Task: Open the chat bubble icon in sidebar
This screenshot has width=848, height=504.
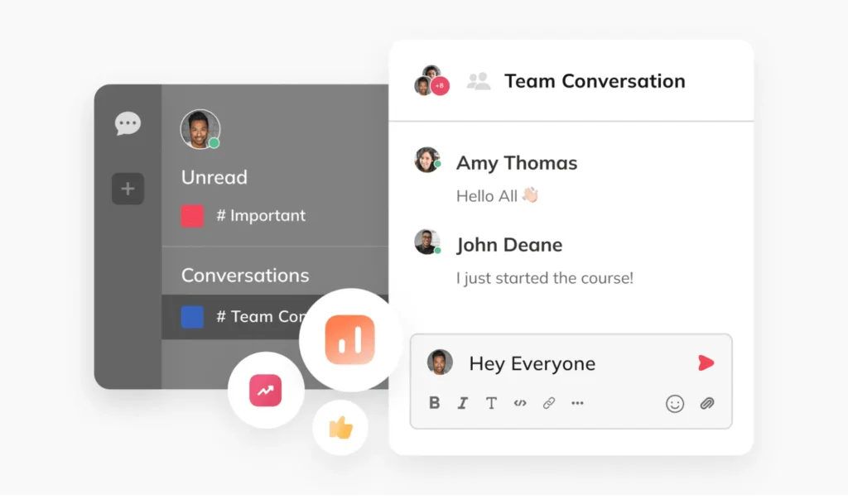Action: click(x=128, y=123)
